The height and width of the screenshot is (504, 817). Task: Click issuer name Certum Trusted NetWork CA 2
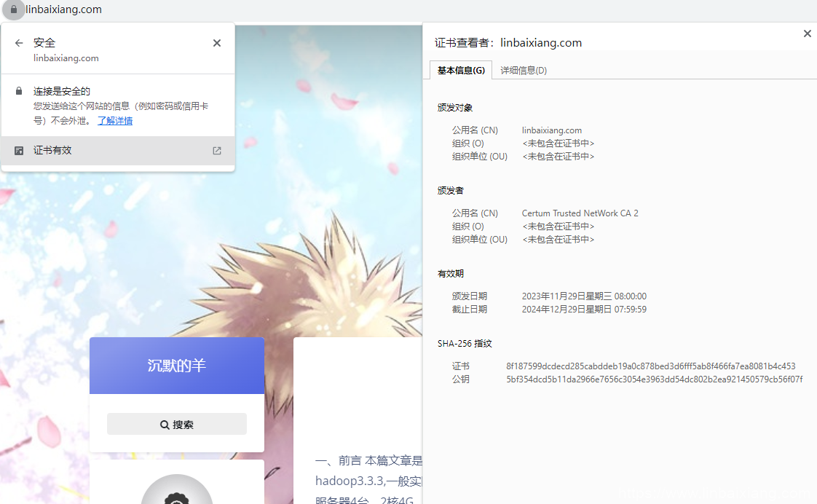coord(580,213)
